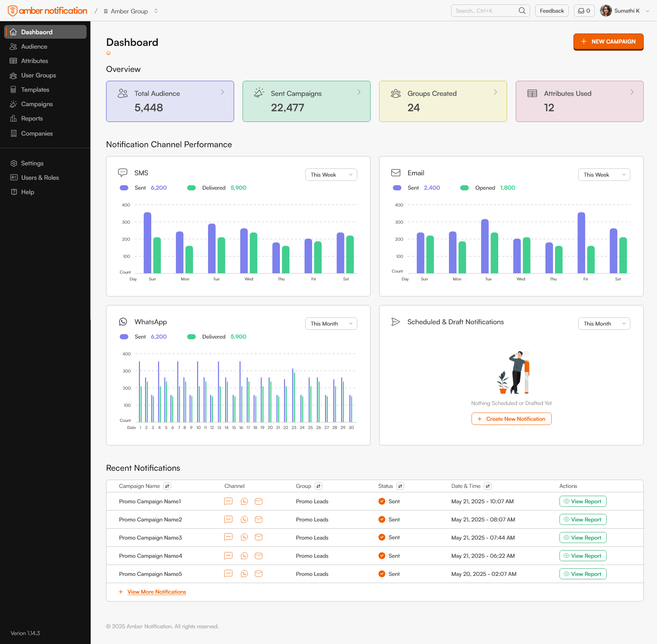Click SMS icon in Promo Campaign Name2 row
Image resolution: width=657 pixels, height=644 pixels.
[x=228, y=519]
